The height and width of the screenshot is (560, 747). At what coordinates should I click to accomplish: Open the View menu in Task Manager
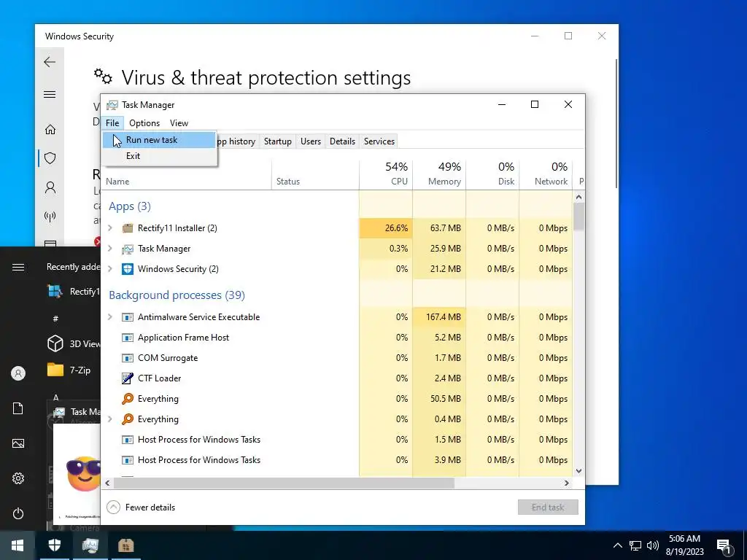tap(179, 122)
